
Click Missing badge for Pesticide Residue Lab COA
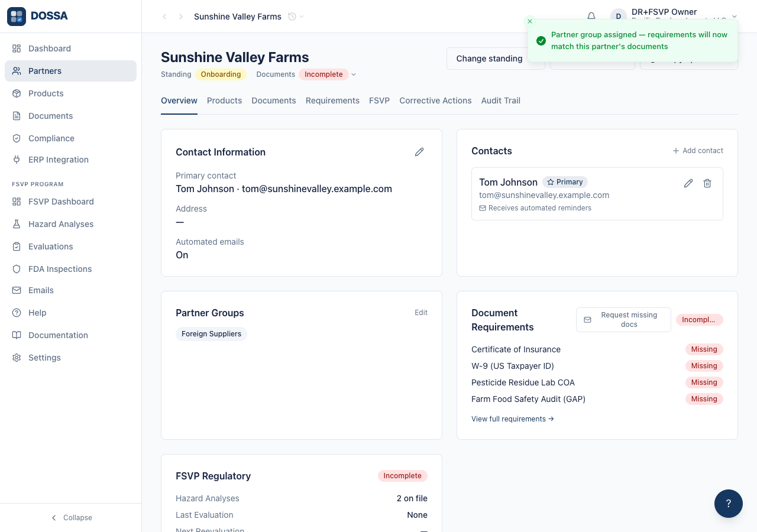704,382
